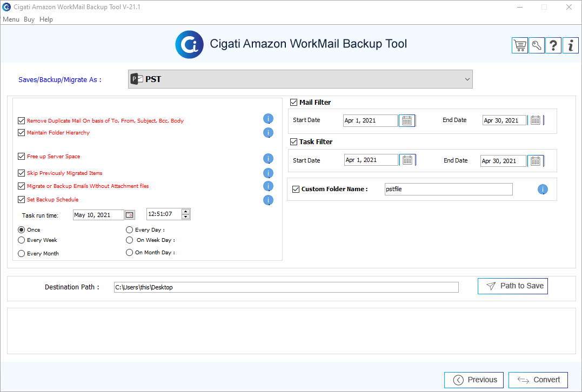Click the 12:51:07 time field
Viewport: 582px width, 392px height.
pos(164,214)
